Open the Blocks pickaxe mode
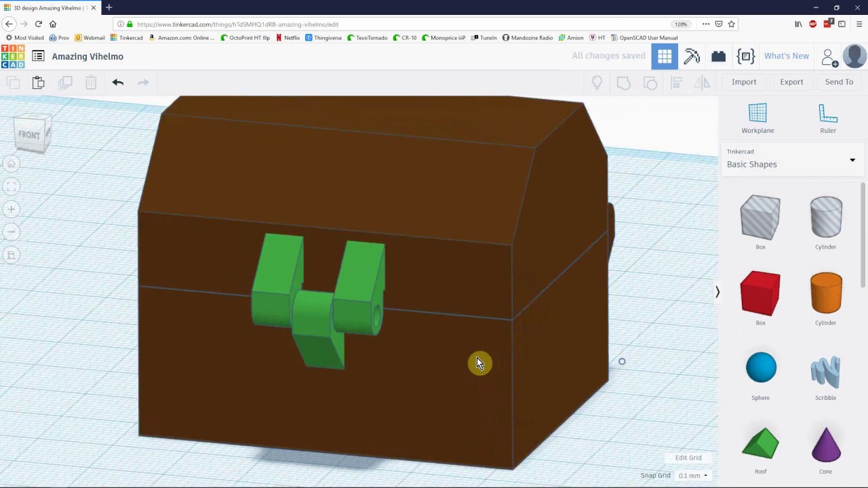 (692, 56)
